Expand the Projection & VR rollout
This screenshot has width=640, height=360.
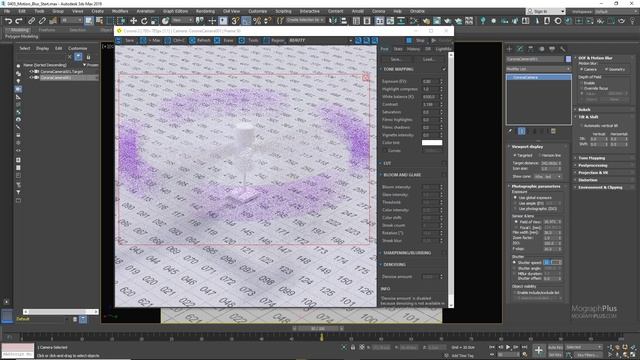[605, 173]
